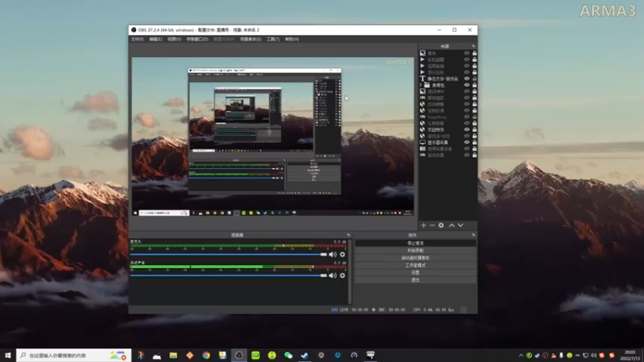Open the 视图(V) menu

174,39
